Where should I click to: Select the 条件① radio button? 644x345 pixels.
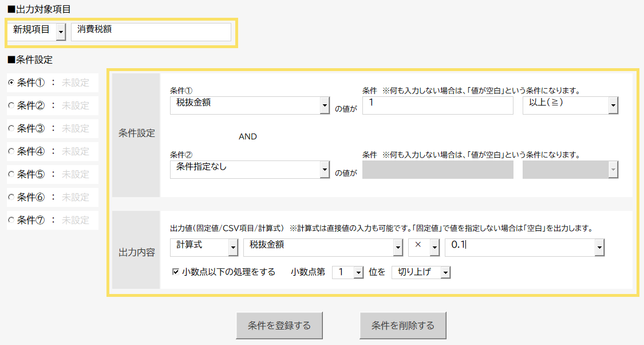(x=11, y=83)
